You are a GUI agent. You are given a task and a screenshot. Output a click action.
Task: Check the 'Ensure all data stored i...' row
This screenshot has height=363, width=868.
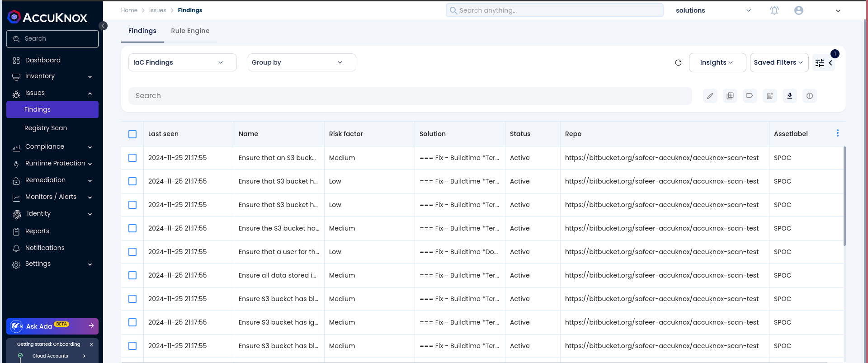pyautogui.click(x=132, y=275)
